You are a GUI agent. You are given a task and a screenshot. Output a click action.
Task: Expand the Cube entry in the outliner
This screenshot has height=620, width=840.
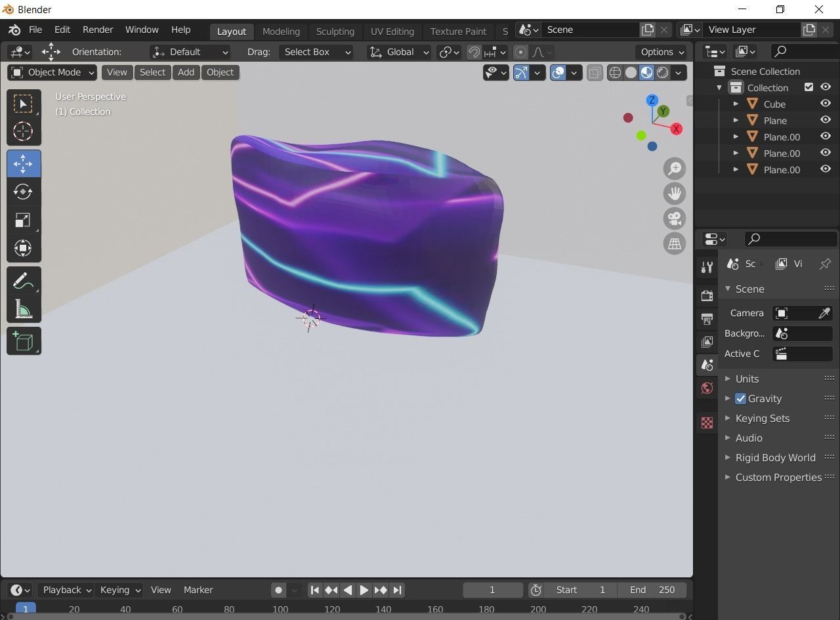(x=736, y=104)
